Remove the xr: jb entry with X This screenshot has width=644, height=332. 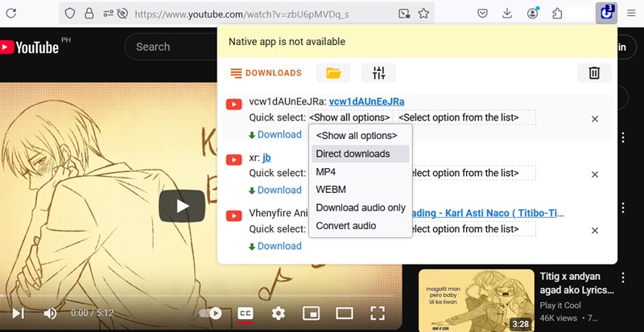tap(594, 174)
